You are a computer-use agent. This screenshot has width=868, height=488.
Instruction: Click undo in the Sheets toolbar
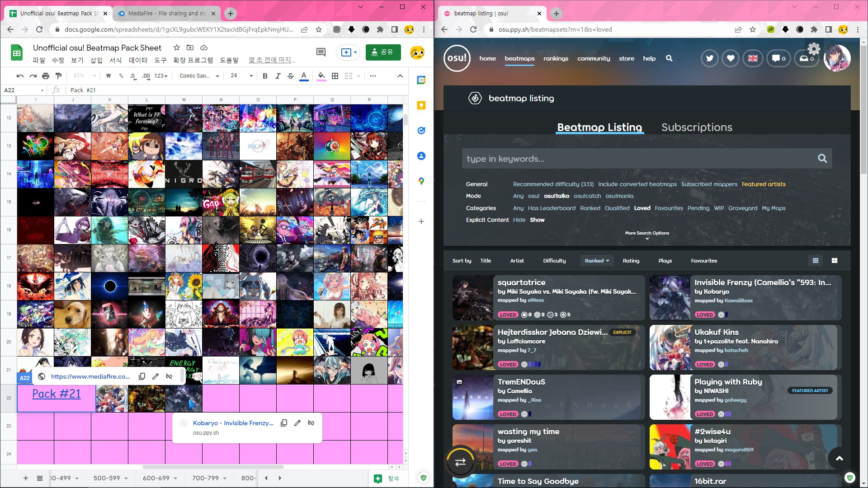coord(20,76)
